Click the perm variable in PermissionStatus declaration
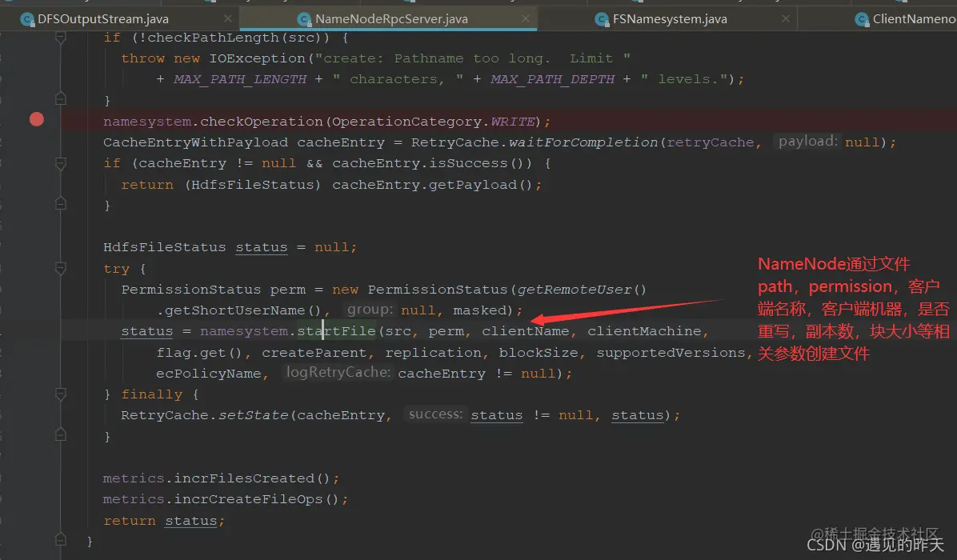This screenshot has height=560, width=957. pyautogui.click(x=288, y=290)
